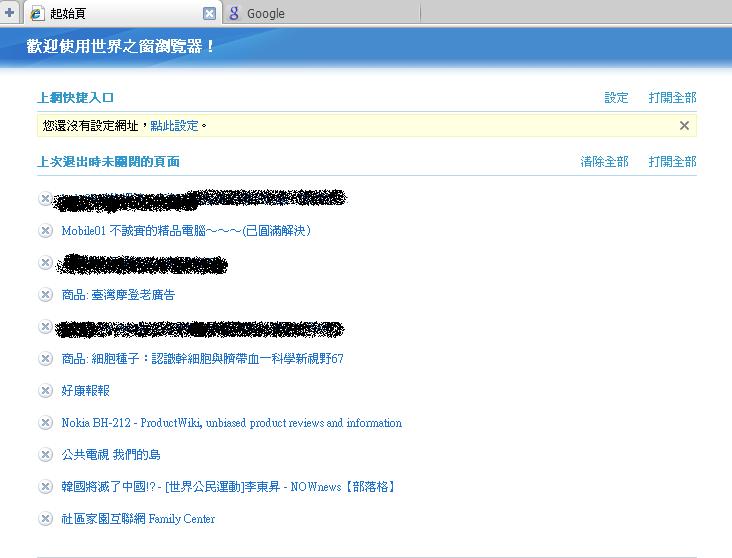The width and height of the screenshot is (732, 558).
Task: Click the 上網快捷入口 section heading
Action: pos(76,98)
